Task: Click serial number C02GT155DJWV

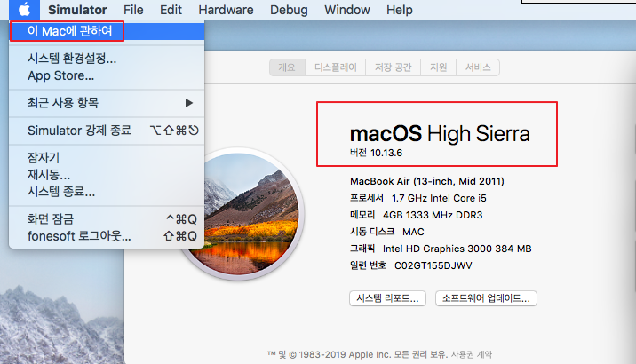Action: click(x=433, y=266)
